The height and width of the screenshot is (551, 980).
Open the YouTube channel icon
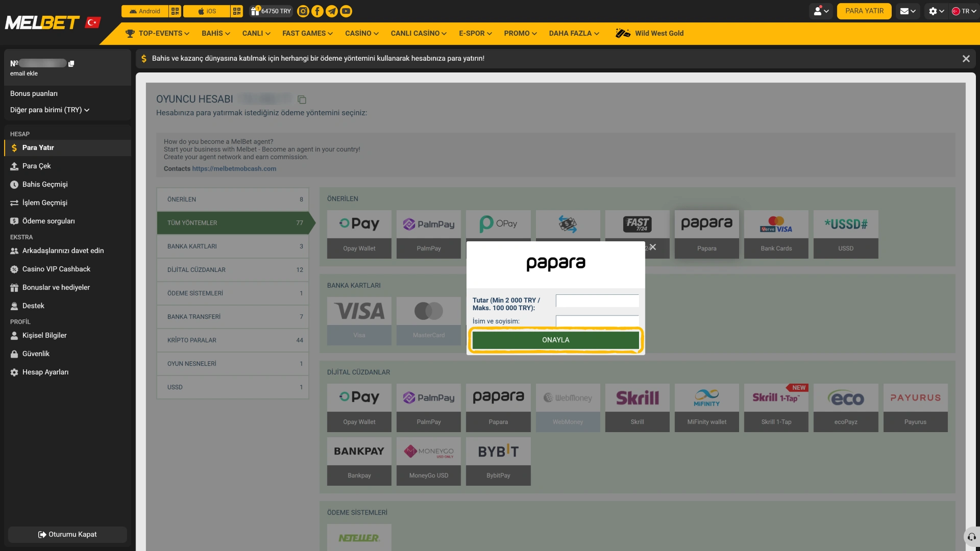(346, 11)
